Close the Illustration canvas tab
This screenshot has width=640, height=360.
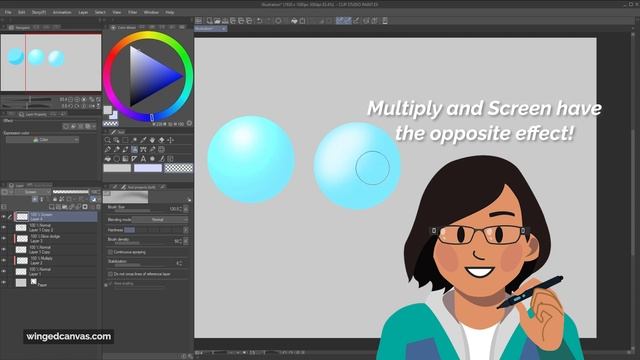(x=224, y=29)
